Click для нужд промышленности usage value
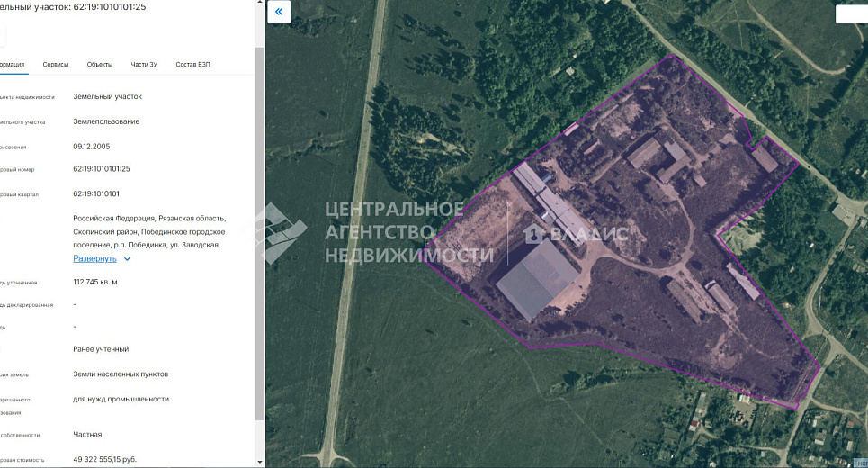 121,400
